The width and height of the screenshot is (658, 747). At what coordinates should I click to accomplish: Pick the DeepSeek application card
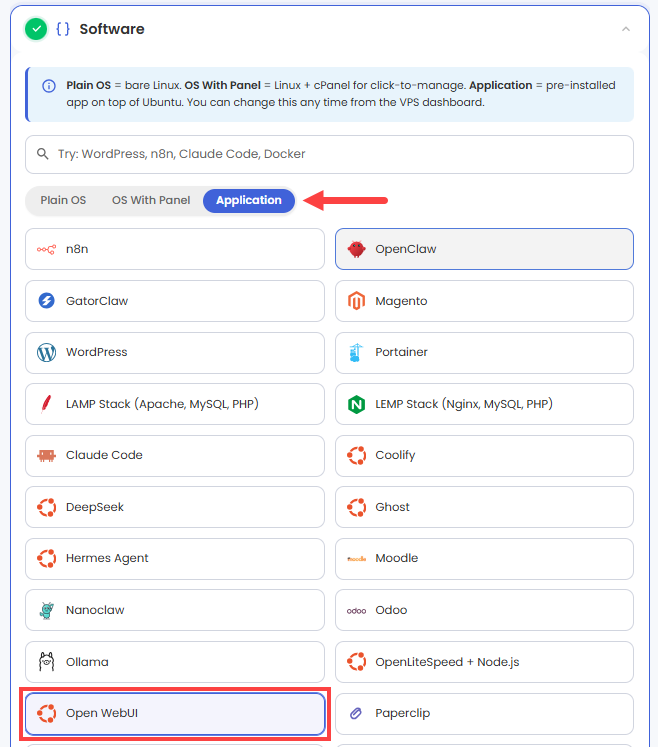[175, 507]
